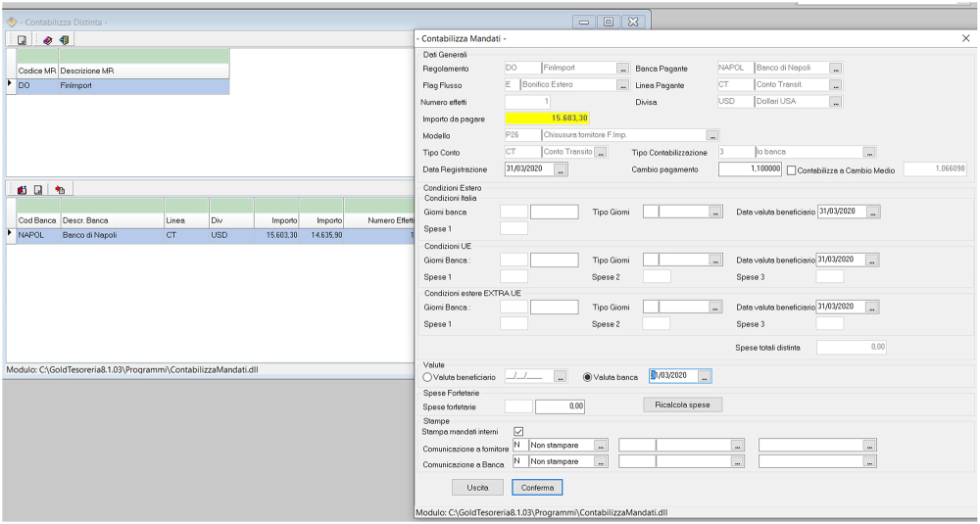
Task: Click the yellow Importo da pagare field
Action: [547, 119]
